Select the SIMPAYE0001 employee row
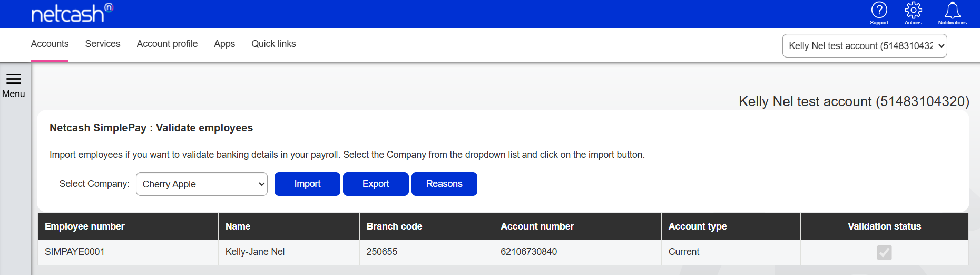Screen dimensions: 980x275 click(x=503, y=252)
